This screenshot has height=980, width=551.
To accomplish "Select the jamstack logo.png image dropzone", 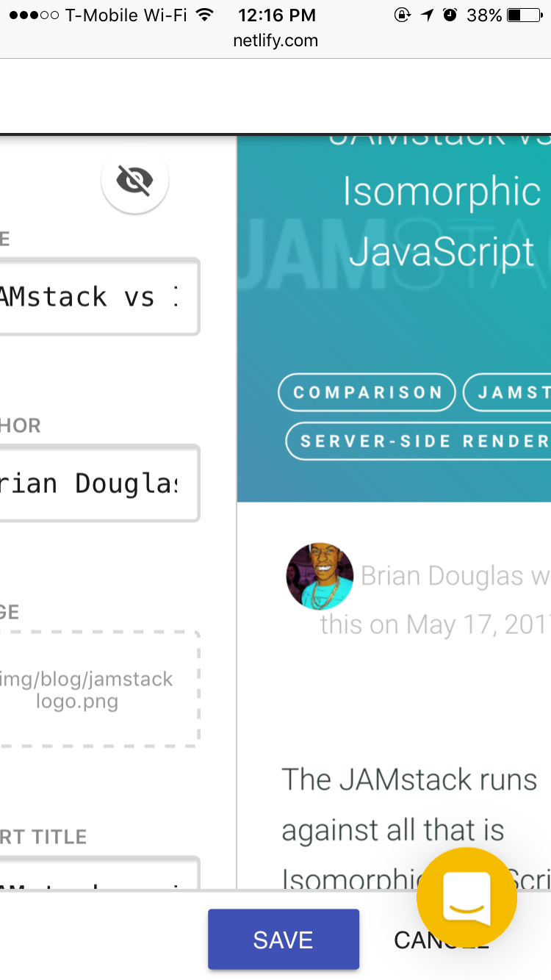I will [96, 689].
